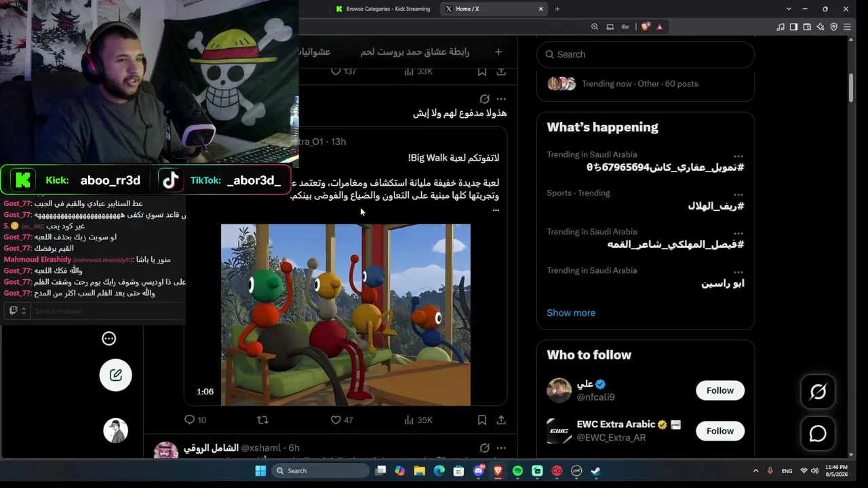Viewport: 868px width, 488px height.
Task: Open Discord from the taskbar
Action: pos(478,471)
